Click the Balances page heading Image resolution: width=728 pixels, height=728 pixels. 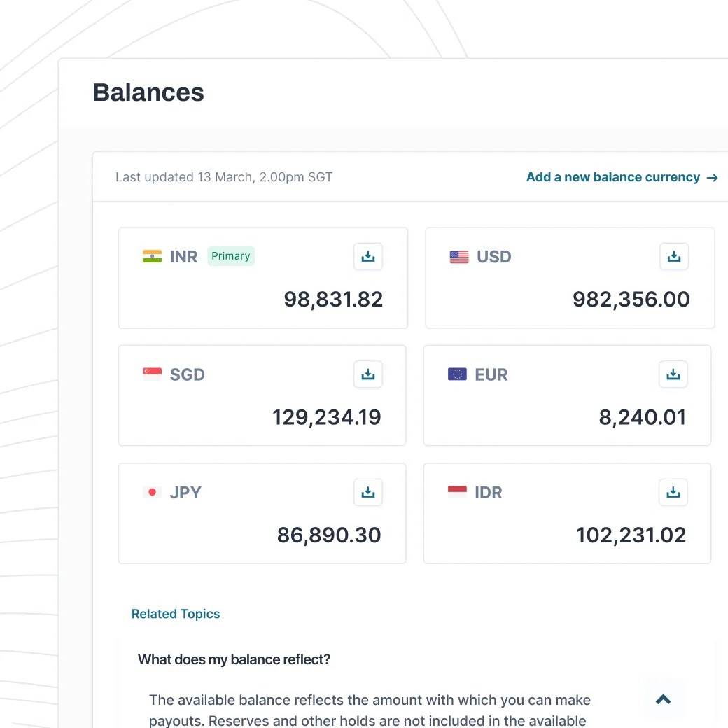148,92
